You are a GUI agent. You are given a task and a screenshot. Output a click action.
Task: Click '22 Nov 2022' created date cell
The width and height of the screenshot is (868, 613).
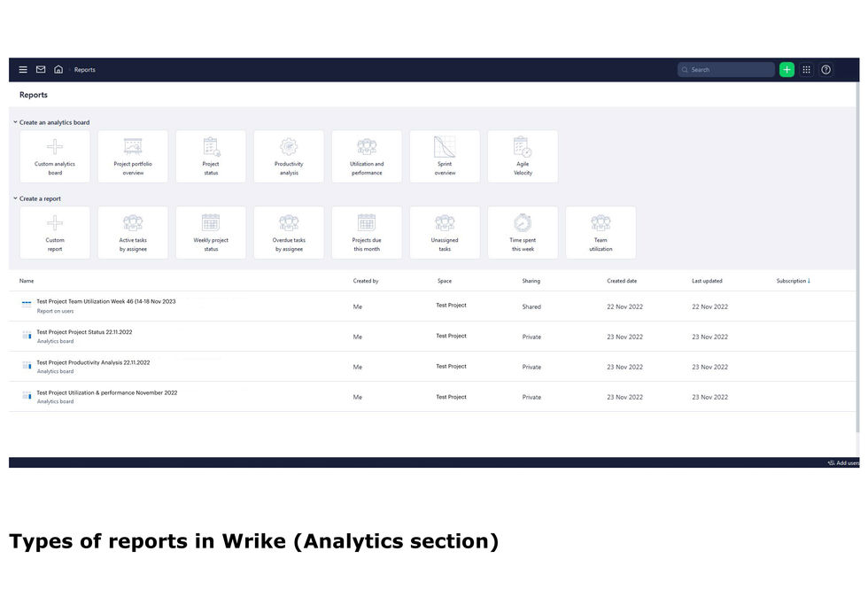coord(624,306)
